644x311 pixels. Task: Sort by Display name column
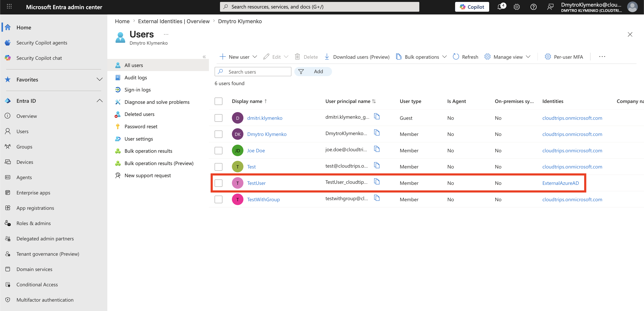(249, 101)
